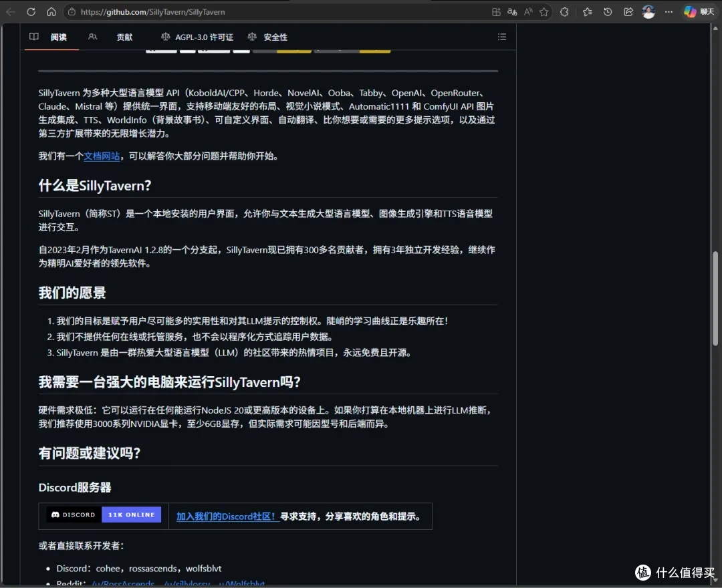Screen dimensions: 722x588
Task: Click scale icon beside AGPL-3.0 许可证
Action: pos(165,37)
